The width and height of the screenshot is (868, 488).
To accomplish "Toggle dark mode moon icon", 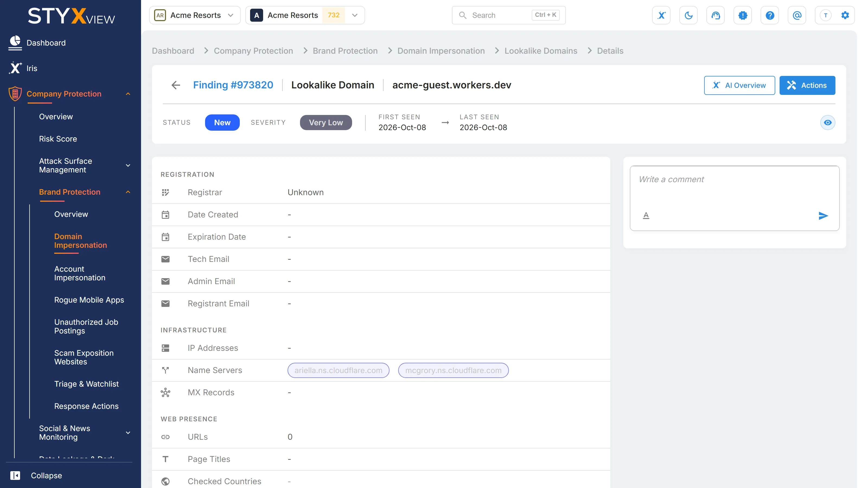I will (x=688, y=15).
